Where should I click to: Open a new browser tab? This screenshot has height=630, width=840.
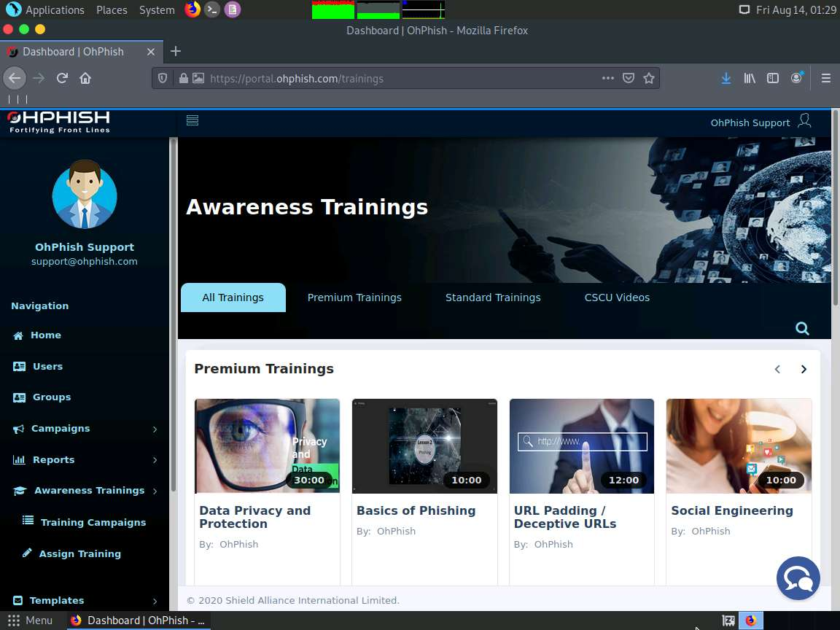coord(175,52)
